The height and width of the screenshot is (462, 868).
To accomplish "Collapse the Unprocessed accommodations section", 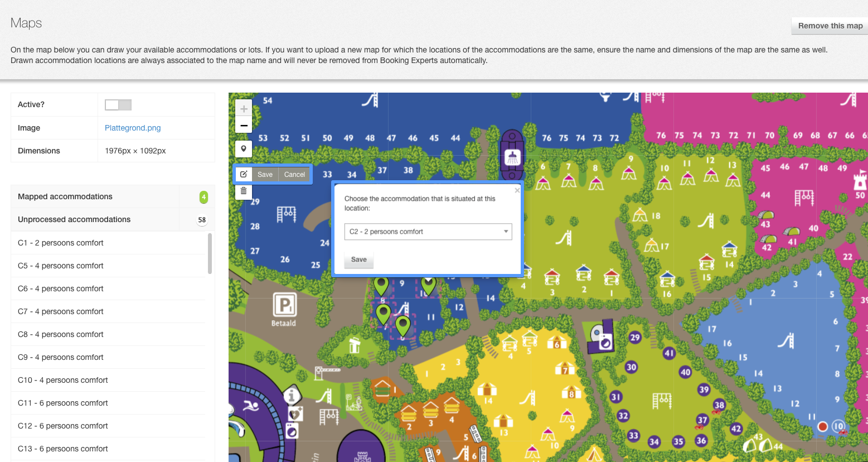I will click(113, 219).
